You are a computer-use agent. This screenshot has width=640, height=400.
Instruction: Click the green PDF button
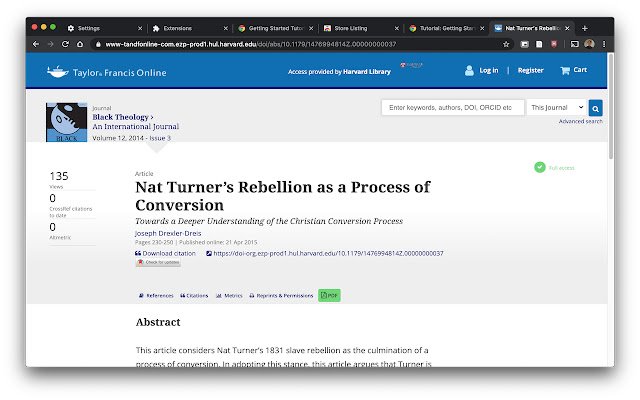pyautogui.click(x=329, y=295)
